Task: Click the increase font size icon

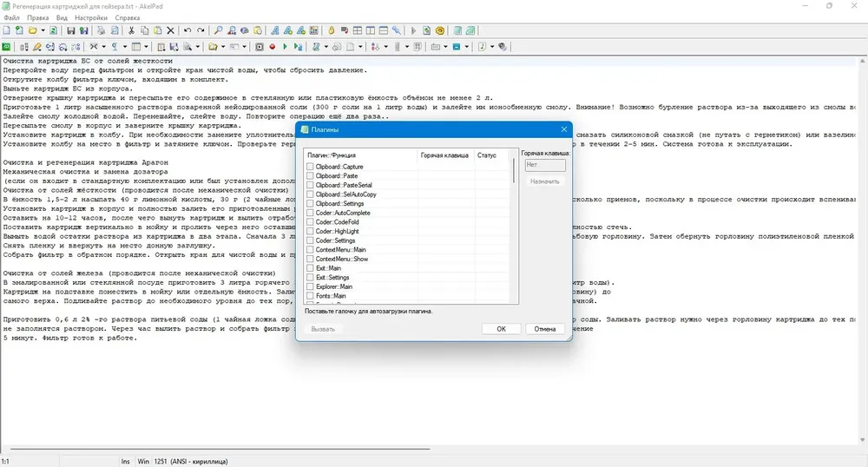Action: (288, 31)
